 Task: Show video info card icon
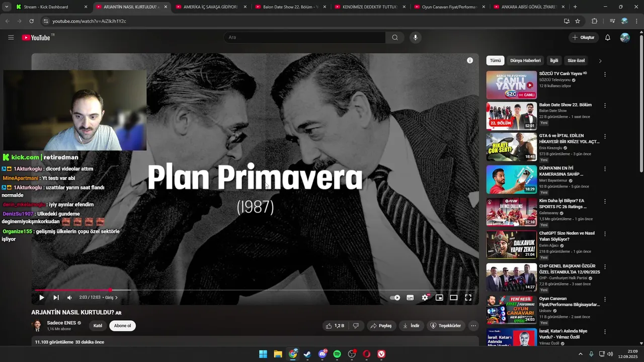point(469,60)
